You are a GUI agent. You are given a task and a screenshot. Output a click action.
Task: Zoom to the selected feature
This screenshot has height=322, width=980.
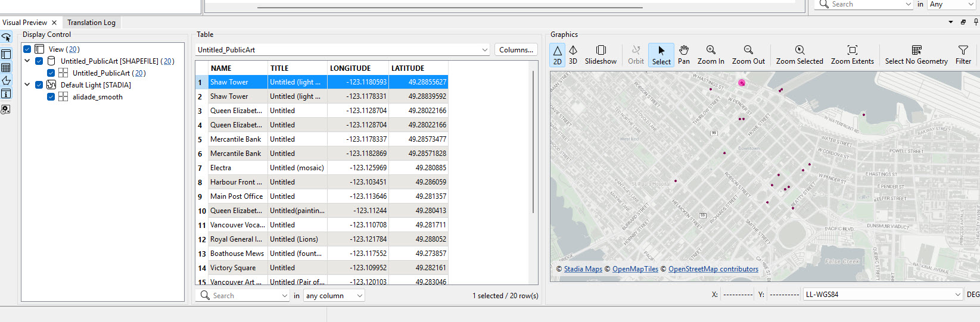pyautogui.click(x=799, y=55)
